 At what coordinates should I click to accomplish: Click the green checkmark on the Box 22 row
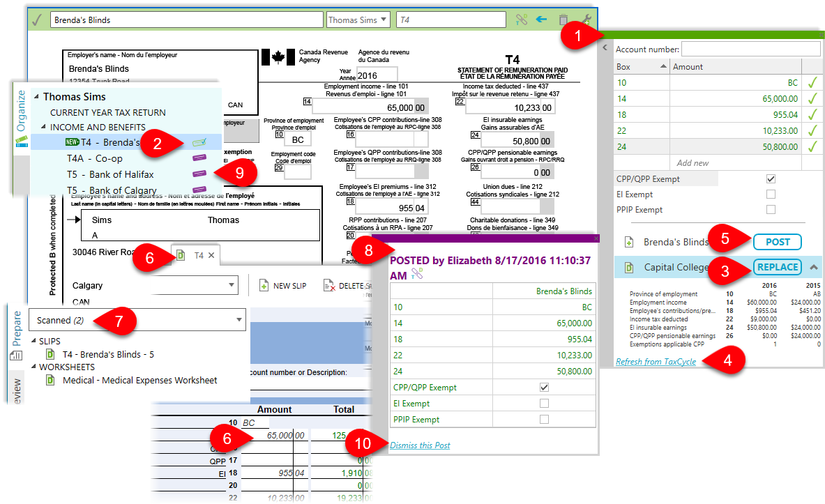[x=812, y=130]
